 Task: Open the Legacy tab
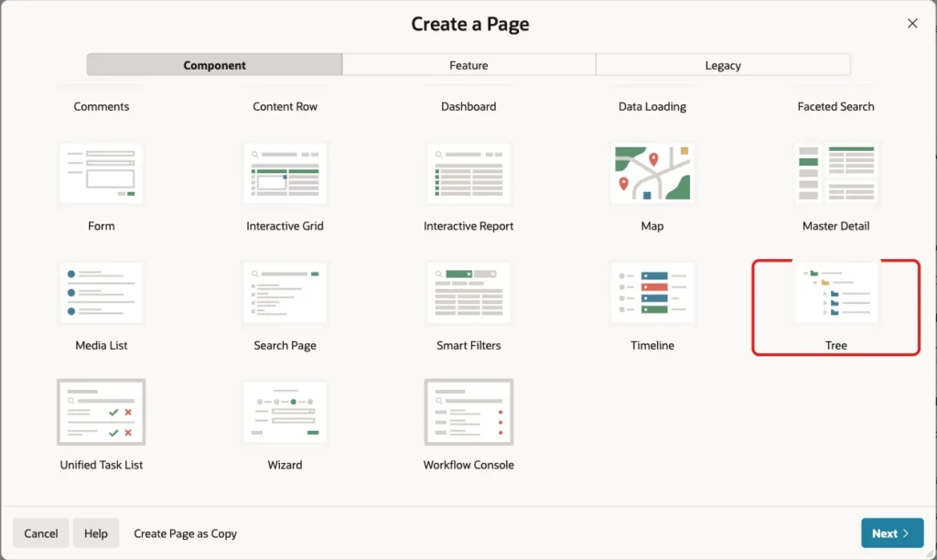pyautogui.click(x=723, y=65)
